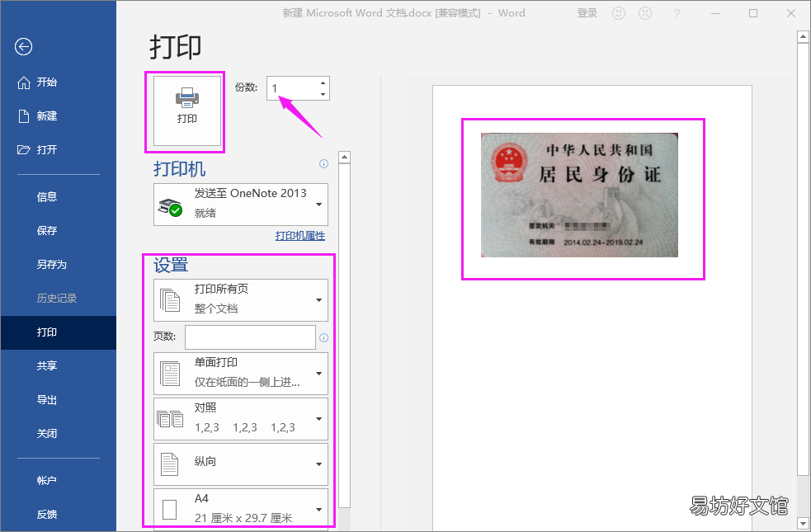Click the info icon next to the pages field
This screenshot has height=532, width=811.
pyautogui.click(x=323, y=337)
